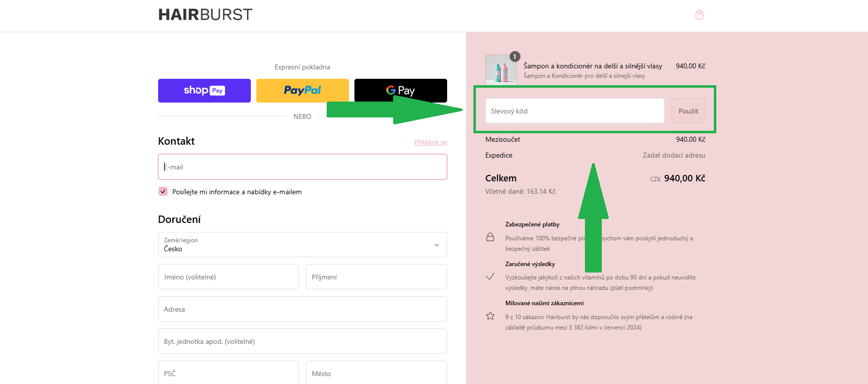The height and width of the screenshot is (384, 868).
Task: Click the Mezisoučet subtotal label
Action: (x=503, y=139)
